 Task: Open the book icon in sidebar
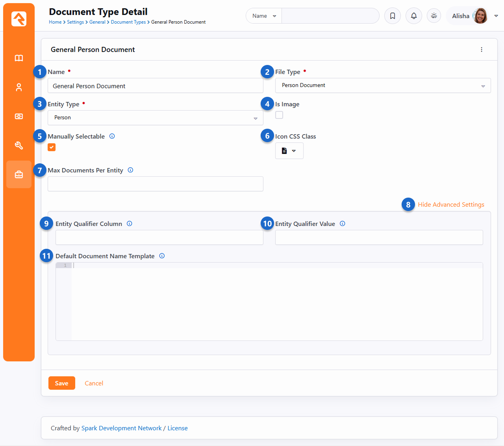click(19, 58)
